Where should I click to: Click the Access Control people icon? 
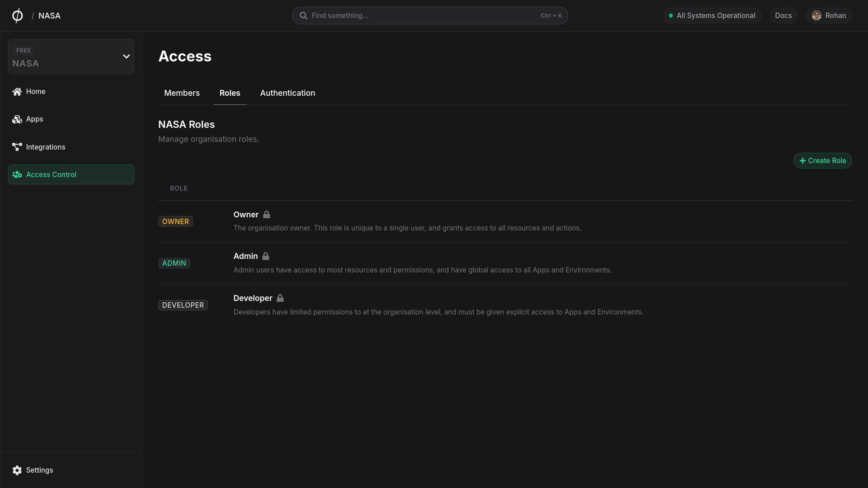pos(17,175)
